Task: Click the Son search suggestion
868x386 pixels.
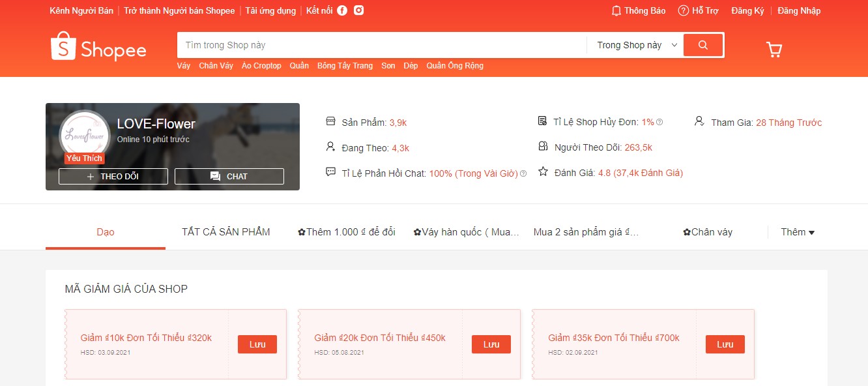Action: click(x=388, y=66)
